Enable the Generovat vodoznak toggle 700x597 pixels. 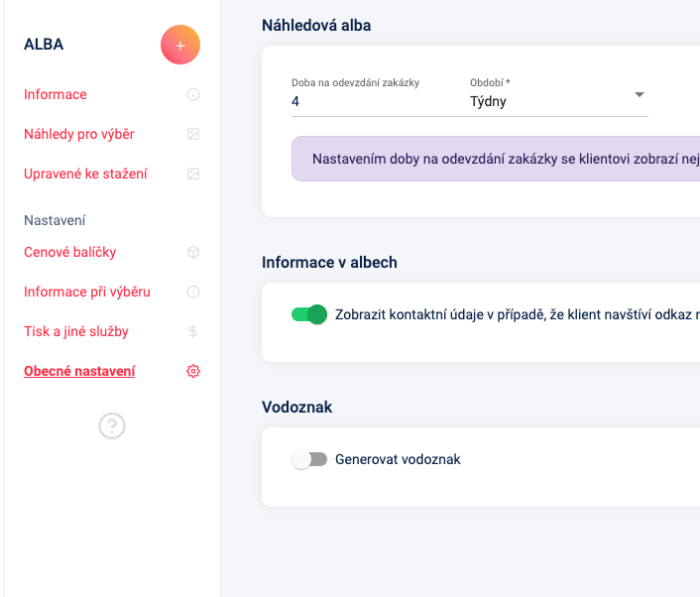pos(309,459)
